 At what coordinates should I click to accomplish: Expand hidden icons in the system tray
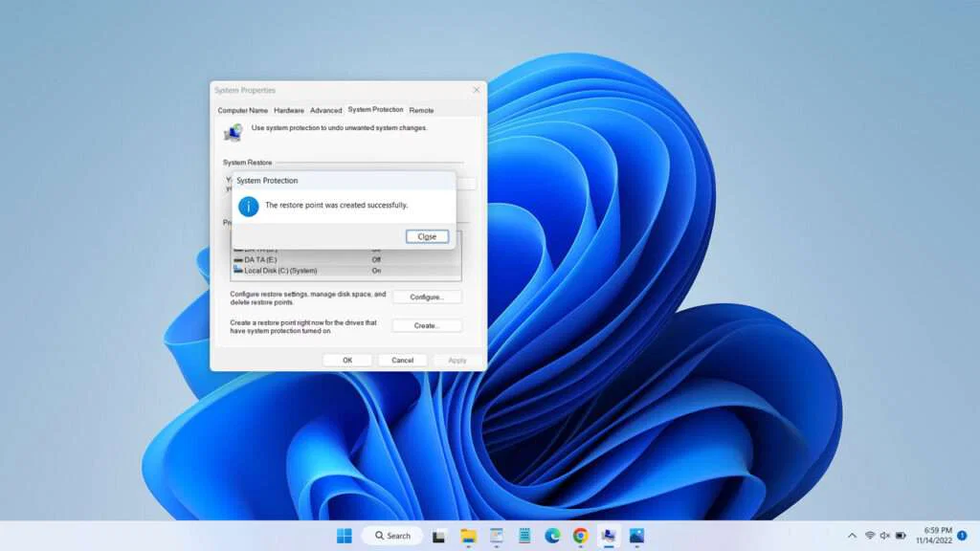(852, 536)
